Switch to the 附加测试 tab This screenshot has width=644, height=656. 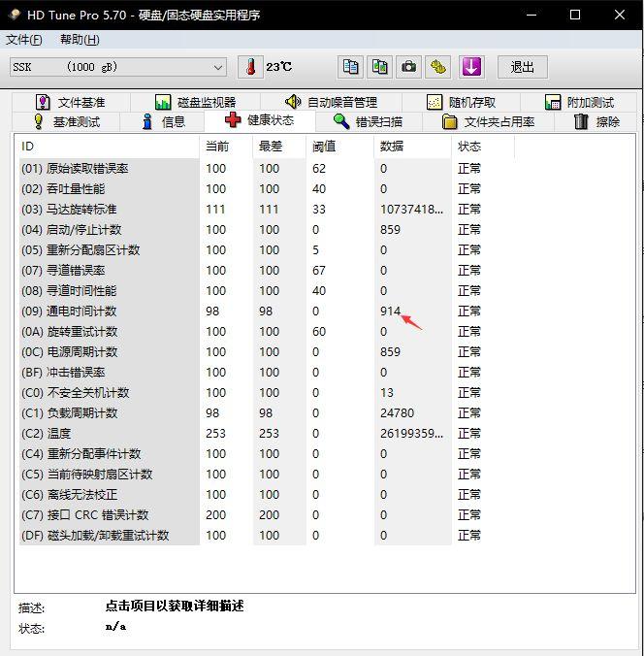579,102
